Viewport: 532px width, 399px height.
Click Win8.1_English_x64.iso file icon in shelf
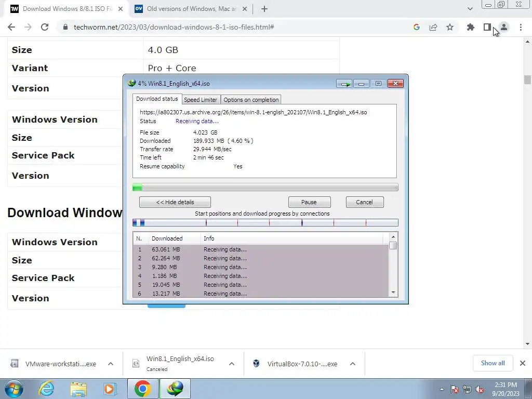pos(136,364)
